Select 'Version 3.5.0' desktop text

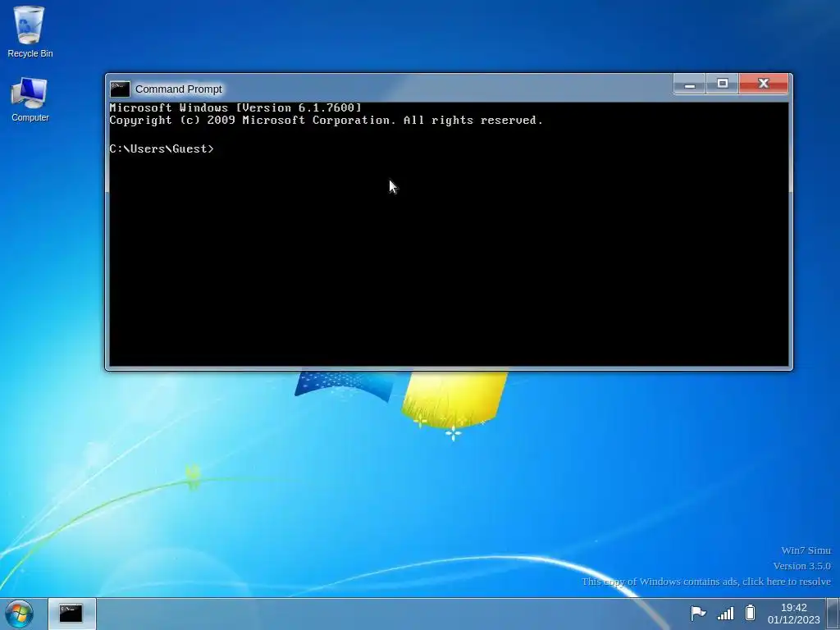tap(801, 566)
